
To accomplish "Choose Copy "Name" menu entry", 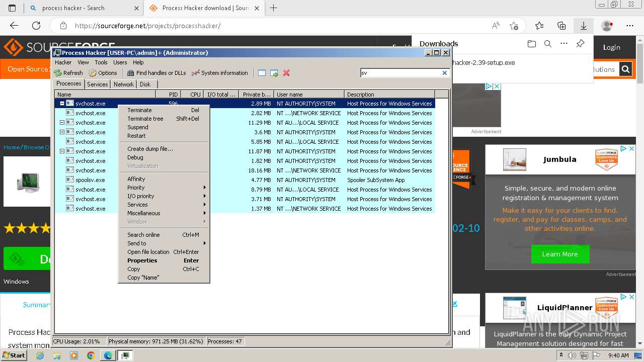I will coord(164,278).
